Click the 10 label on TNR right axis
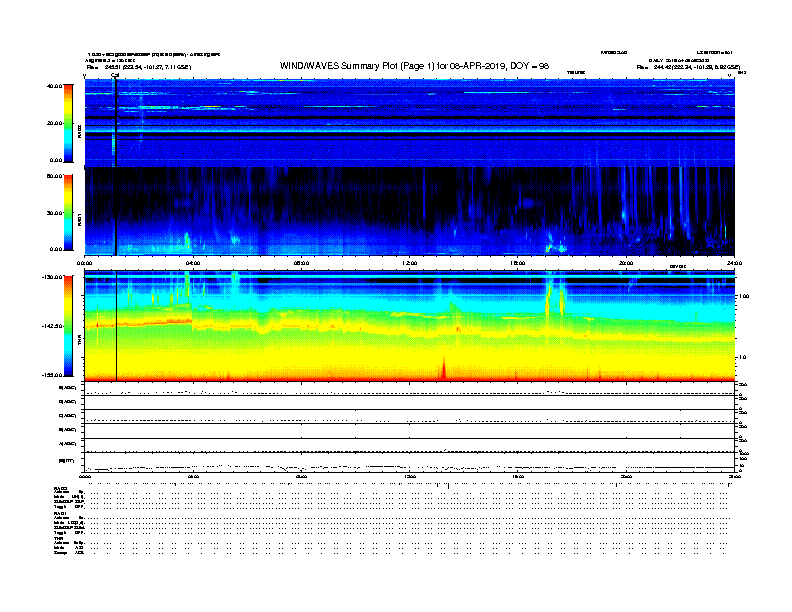 742,357
